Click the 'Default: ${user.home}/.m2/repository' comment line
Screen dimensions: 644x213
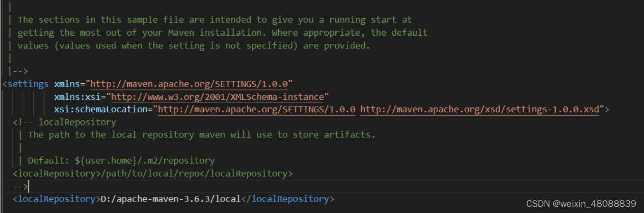pyautogui.click(x=121, y=161)
